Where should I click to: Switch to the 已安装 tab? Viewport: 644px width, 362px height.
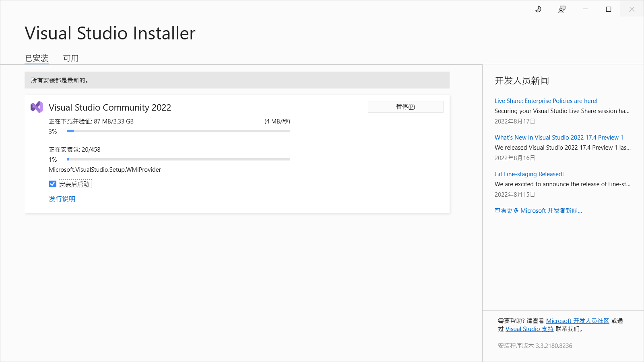(37, 58)
